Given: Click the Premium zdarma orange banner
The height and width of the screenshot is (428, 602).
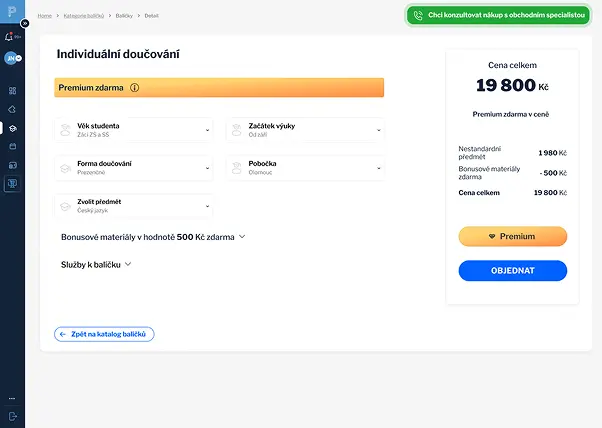Looking at the screenshot, I should click(219, 88).
